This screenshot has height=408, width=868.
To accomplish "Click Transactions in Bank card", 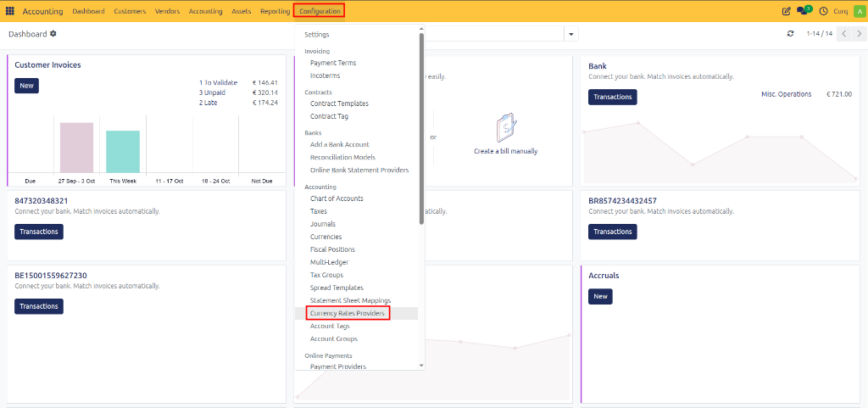I will click(612, 97).
